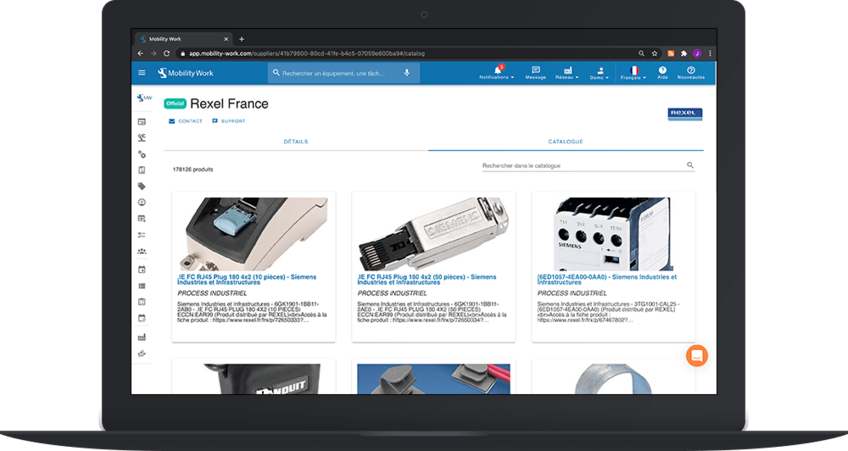Open the robot-arm equipment icon in the sidebar

[x=142, y=138]
